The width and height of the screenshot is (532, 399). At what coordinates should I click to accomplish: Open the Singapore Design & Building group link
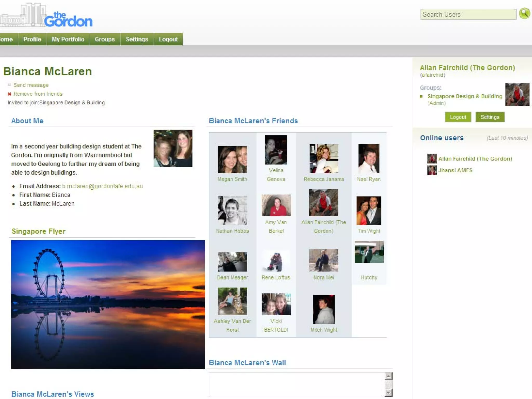(x=465, y=96)
